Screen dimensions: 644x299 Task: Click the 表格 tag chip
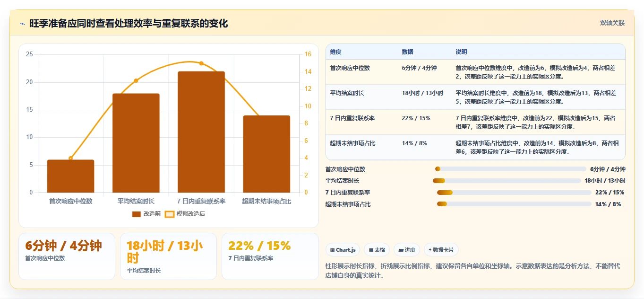point(377,250)
